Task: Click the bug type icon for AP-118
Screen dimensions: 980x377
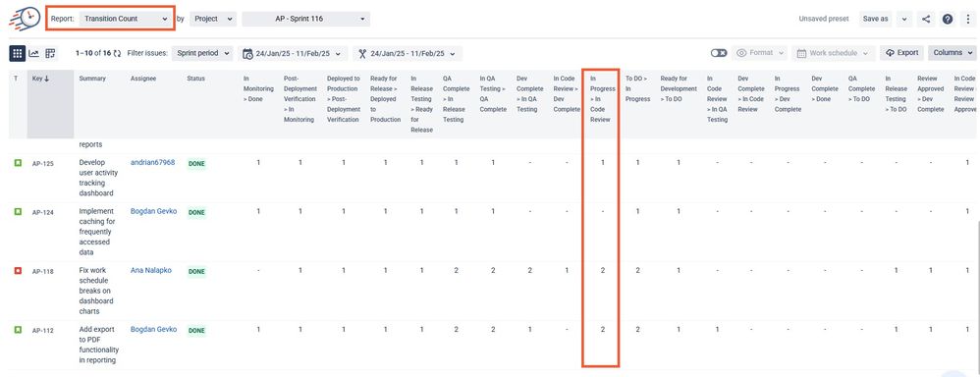Action: coord(18,271)
